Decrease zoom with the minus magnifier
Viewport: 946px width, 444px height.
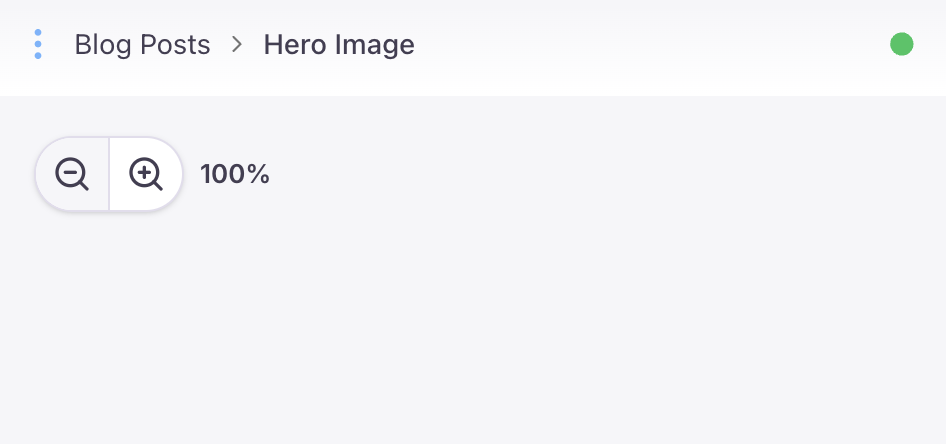coord(72,174)
